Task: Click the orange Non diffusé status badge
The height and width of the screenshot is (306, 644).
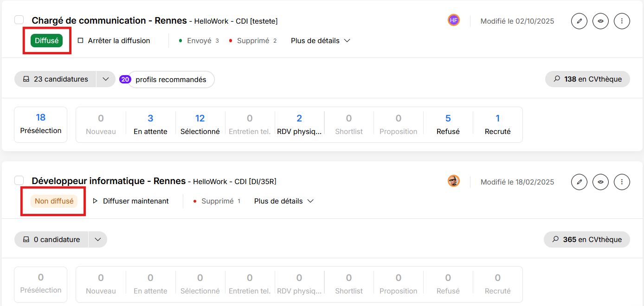Action: click(x=54, y=201)
